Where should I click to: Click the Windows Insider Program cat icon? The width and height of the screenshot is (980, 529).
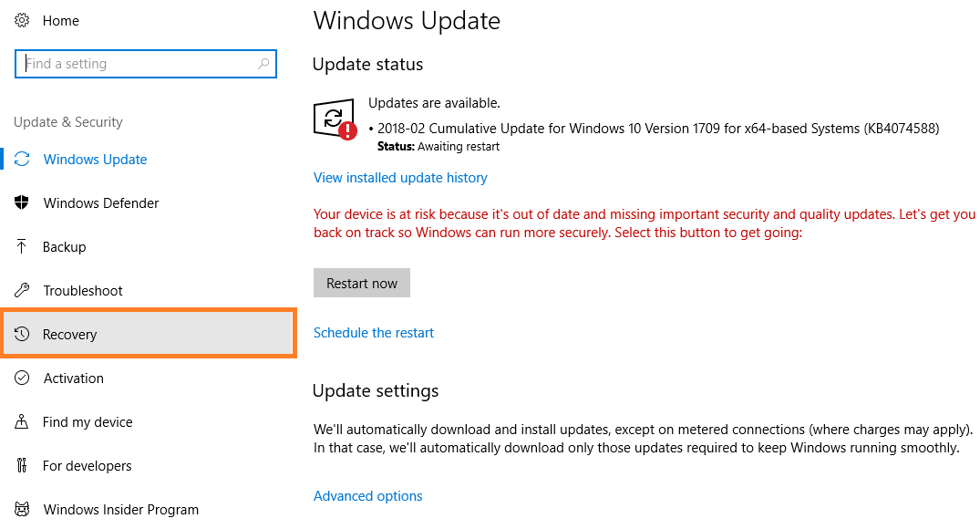click(23, 510)
